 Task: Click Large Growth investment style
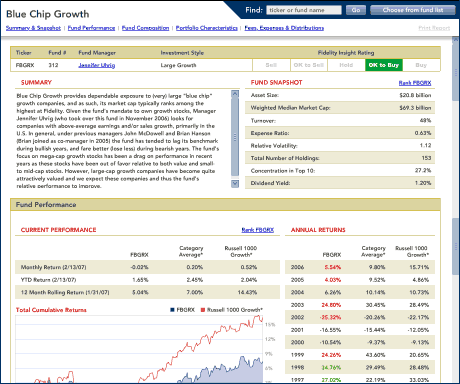point(178,65)
